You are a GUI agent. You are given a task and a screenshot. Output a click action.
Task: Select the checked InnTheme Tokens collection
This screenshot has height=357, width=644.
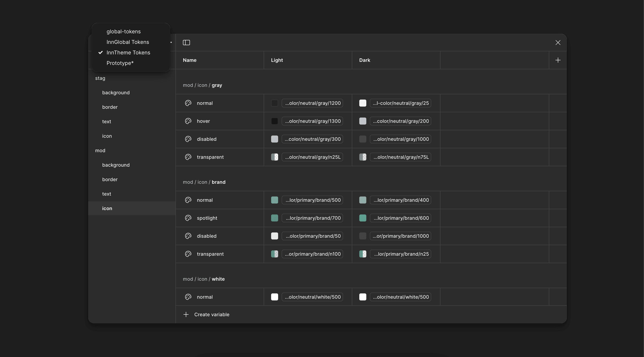(x=128, y=52)
